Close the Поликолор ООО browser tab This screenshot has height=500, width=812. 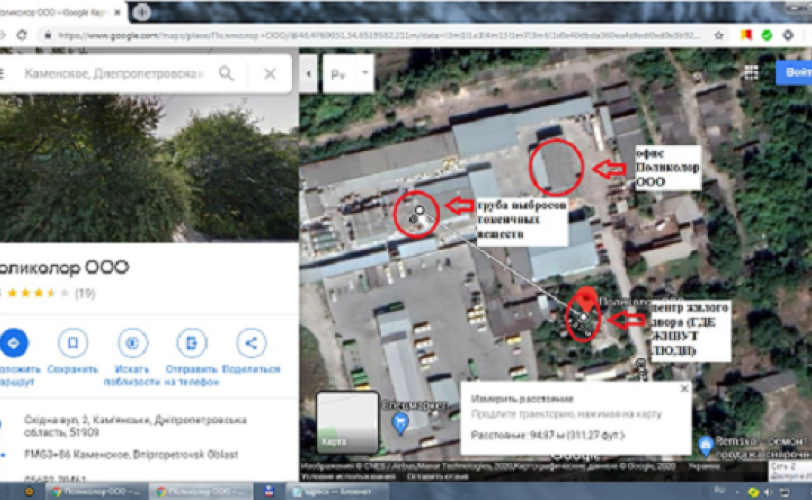click(x=118, y=12)
